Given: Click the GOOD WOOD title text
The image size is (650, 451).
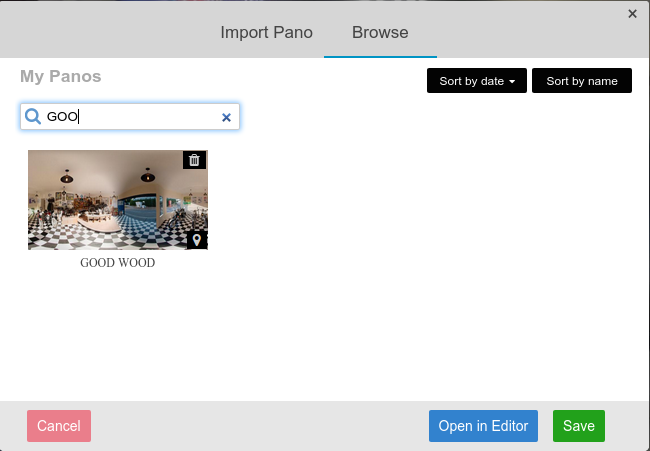Looking at the screenshot, I should point(118,263).
